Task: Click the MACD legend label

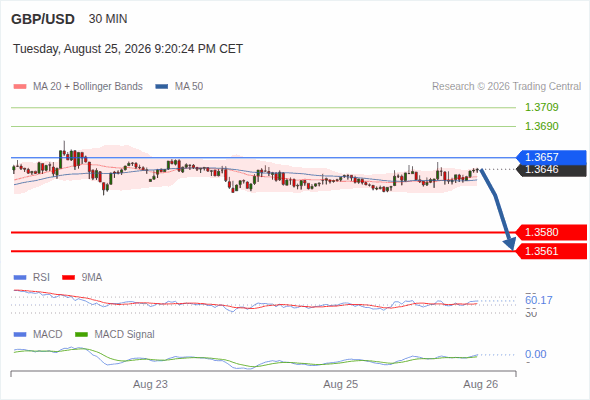Action: tap(48, 335)
